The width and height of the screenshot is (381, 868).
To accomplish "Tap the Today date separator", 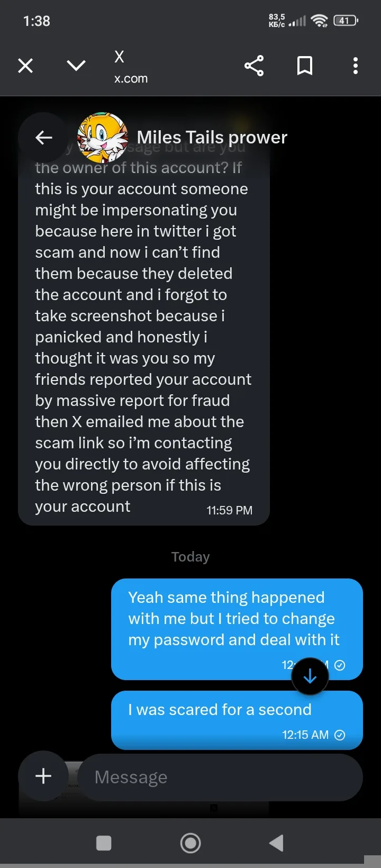I will click(x=190, y=557).
